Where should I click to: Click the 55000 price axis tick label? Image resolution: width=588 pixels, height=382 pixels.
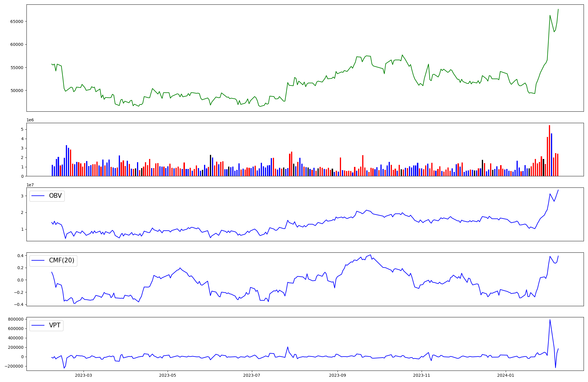(17, 68)
